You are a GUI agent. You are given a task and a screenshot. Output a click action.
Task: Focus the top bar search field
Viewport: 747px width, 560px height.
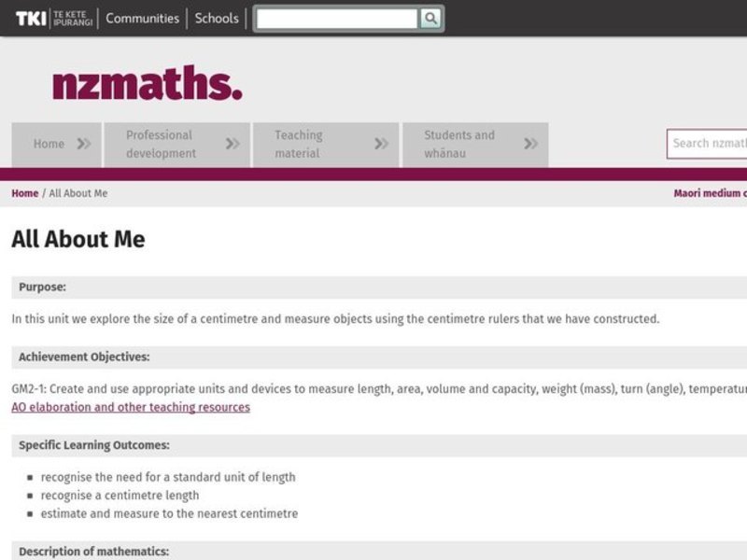point(337,19)
